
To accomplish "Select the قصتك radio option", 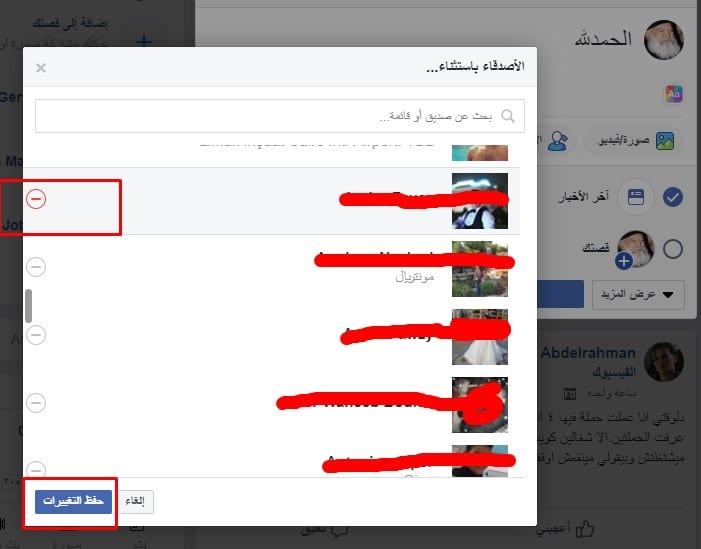I will tap(673, 249).
